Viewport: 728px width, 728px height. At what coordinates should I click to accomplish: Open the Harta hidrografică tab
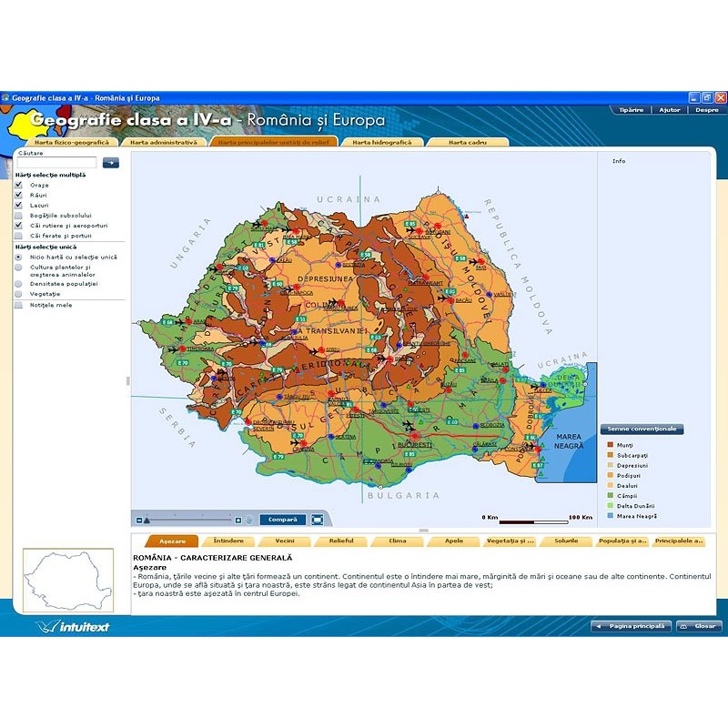pos(381,142)
